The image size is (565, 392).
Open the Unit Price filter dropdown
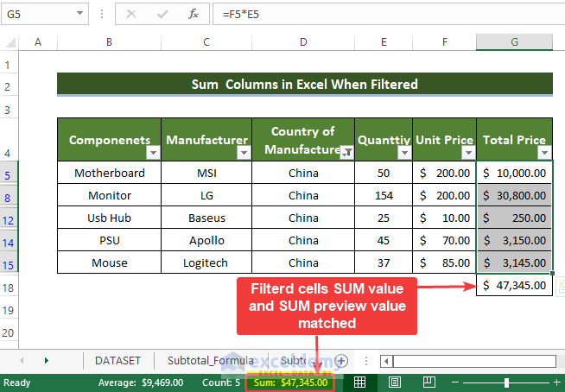click(x=468, y=153)
